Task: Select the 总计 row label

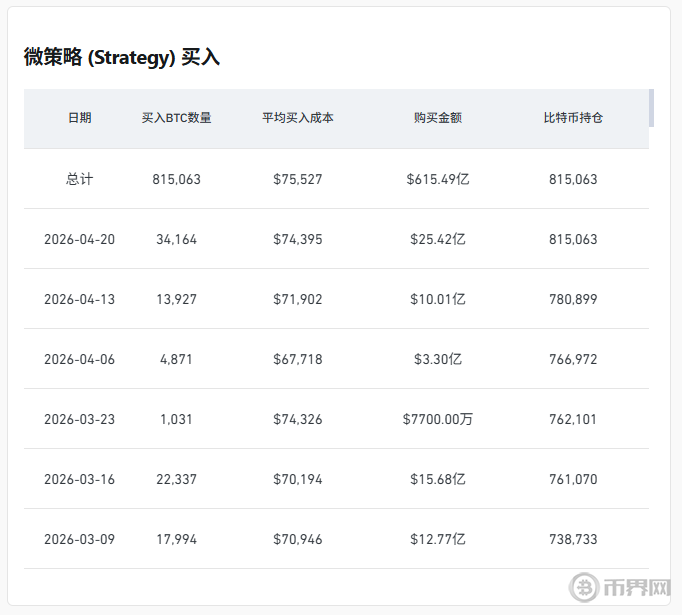Action: 80,179
